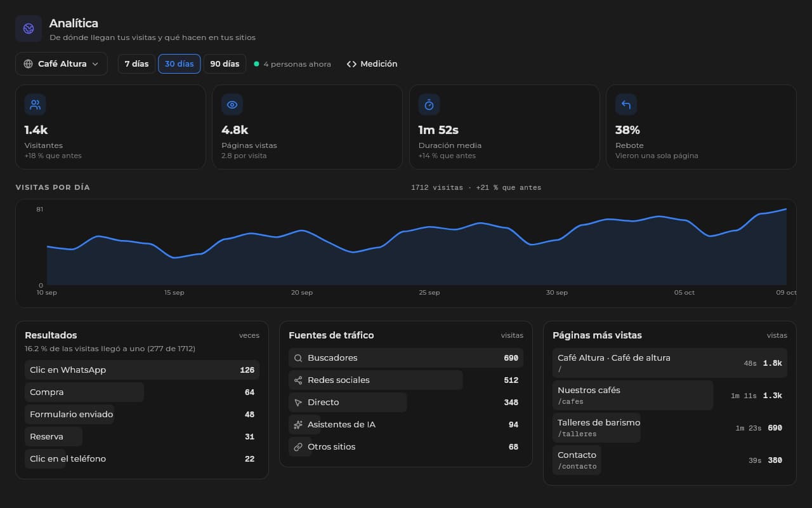
Task: Open the Contacto page row
Action: (x=670, y=460)
